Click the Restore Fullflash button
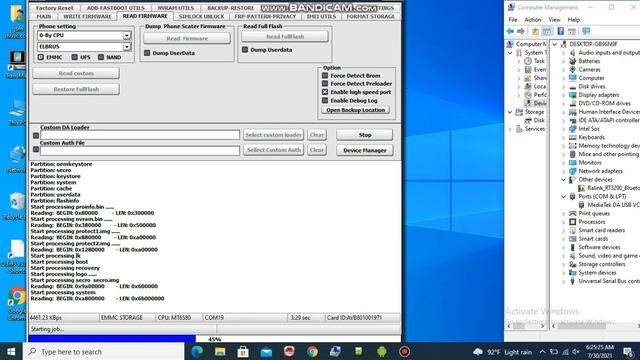 76,89
